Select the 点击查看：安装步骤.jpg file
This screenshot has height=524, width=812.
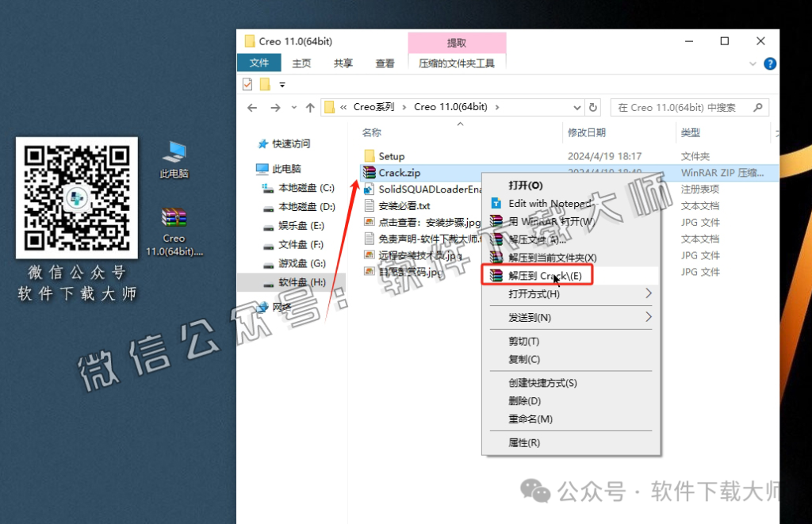click(422, 222)
